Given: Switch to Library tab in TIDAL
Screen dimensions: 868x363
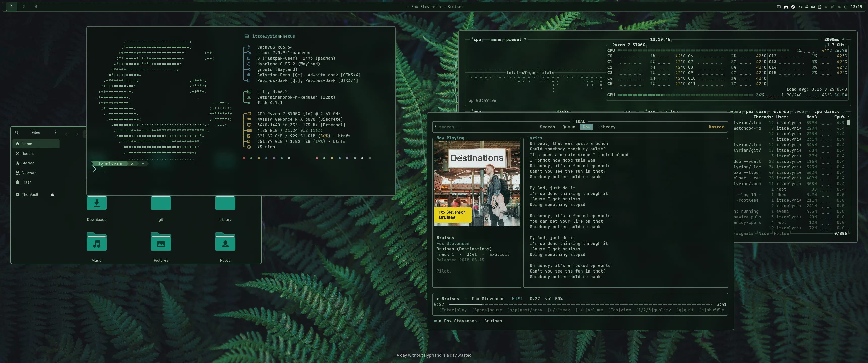Looking at the screenshot, I should click(x=607, y=127).
